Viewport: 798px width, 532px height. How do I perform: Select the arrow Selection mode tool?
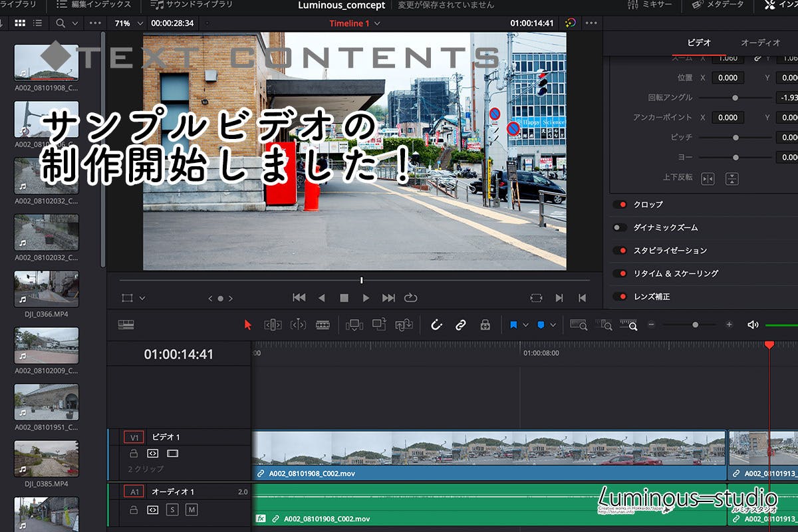[x=248, y=325]
